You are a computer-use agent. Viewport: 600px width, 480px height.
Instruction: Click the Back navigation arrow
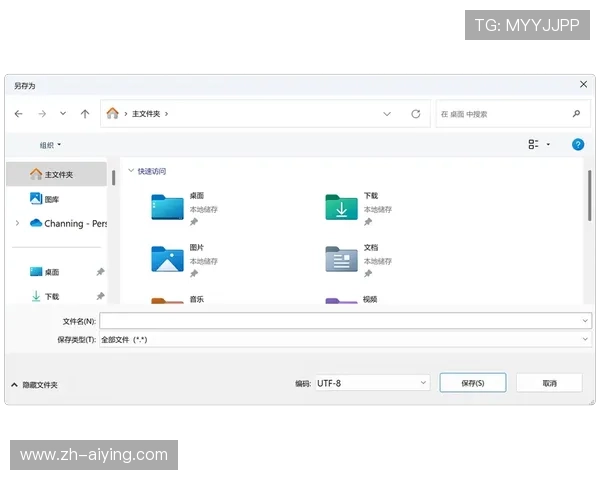19,114
